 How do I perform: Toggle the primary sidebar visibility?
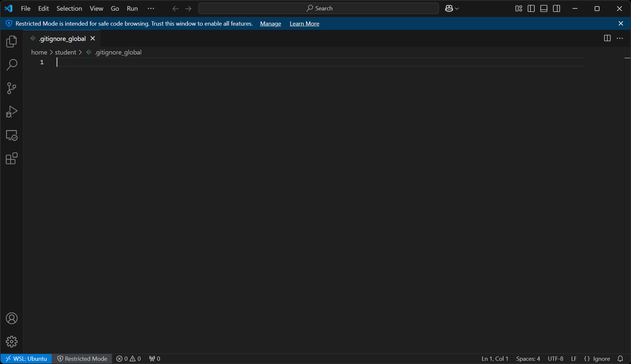(531, 8)
